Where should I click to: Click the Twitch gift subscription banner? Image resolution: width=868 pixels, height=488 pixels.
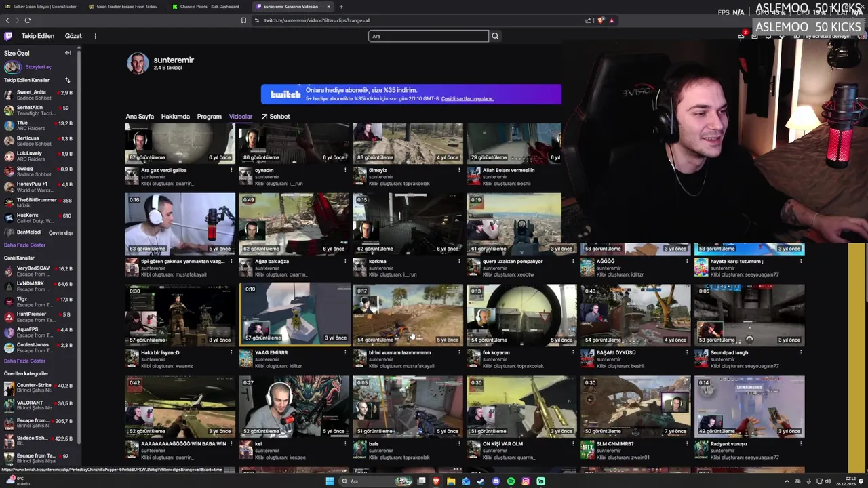tap(411, 94)
